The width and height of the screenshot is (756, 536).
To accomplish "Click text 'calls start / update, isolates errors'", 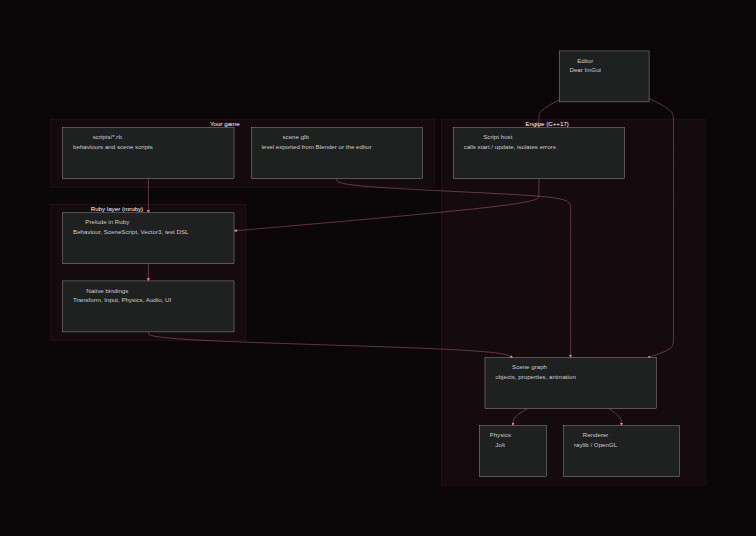I will coord(510,147).
